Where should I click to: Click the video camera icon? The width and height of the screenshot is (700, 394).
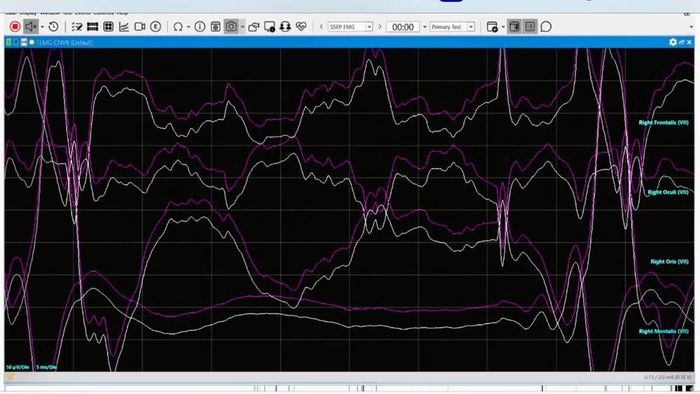140,27
